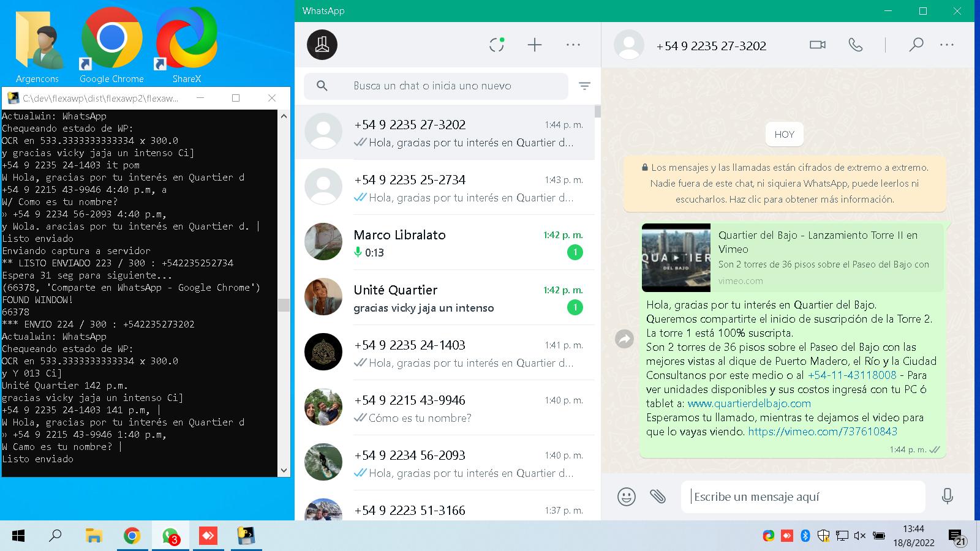Switch to flexawp console in taskbar
The width and height of the screenshot is (980, 551).
(246, 536)
